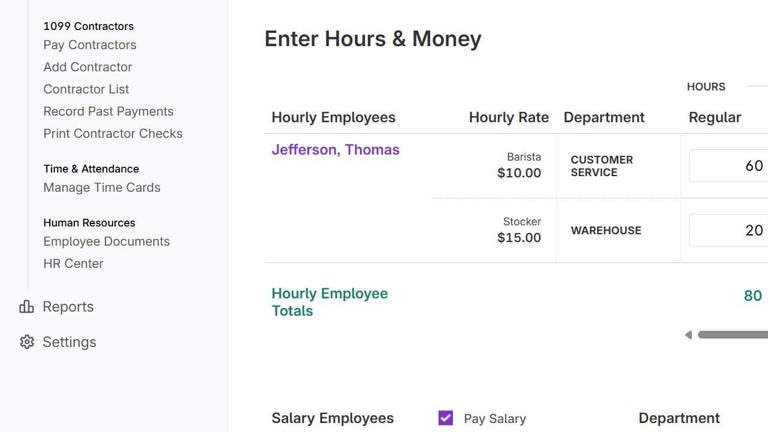Screen dimensions: 768x432
Task: Open the Contractor List
Action: click(x=86, y=89)
